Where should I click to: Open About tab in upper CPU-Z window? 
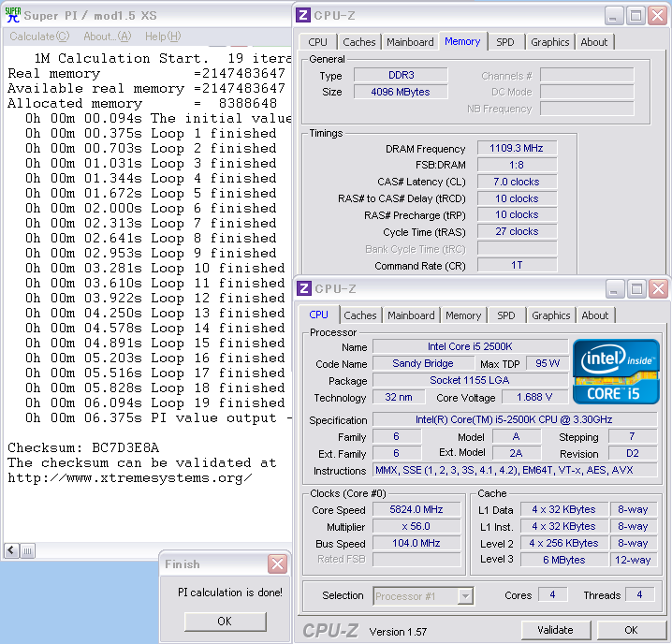point(594,42)
